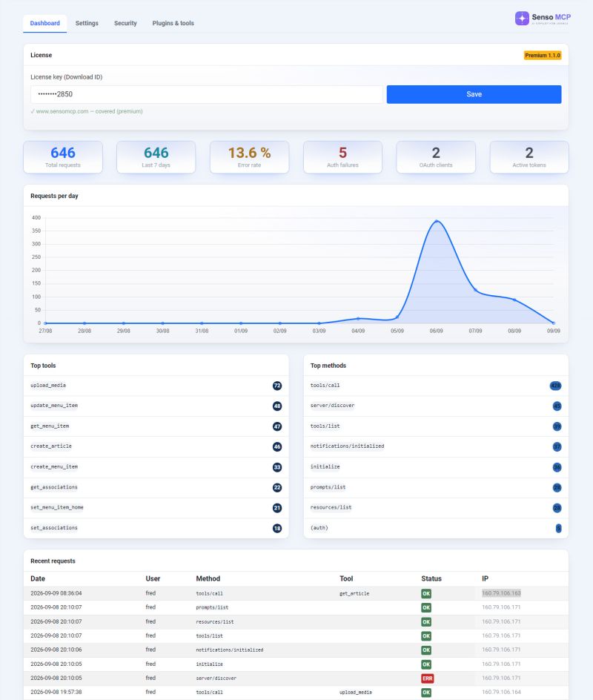Click notifications/initialized in Top methods
Screen dimensions: 593x700
coord(347,446)
